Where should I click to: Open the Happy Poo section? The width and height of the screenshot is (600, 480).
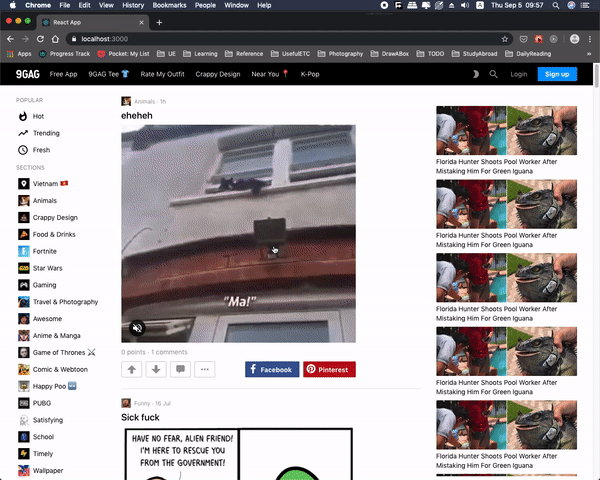click(x=47, y=386)
